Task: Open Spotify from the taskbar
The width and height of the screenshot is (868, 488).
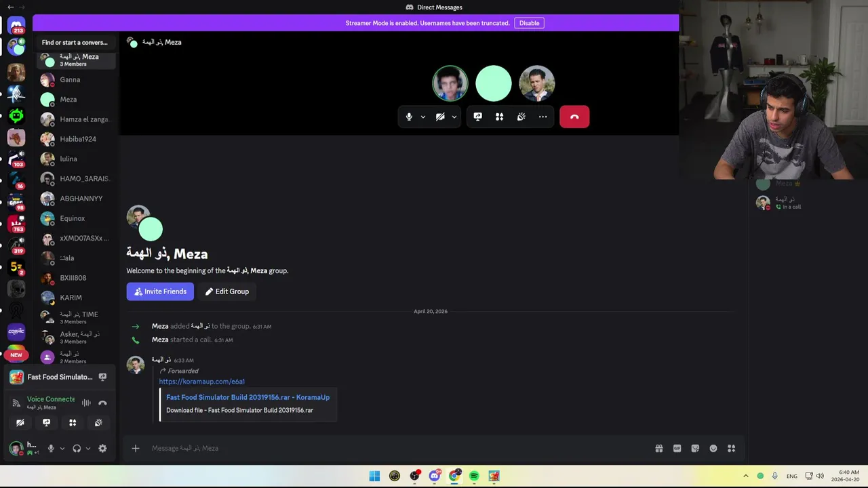Action: click(474, 476)
